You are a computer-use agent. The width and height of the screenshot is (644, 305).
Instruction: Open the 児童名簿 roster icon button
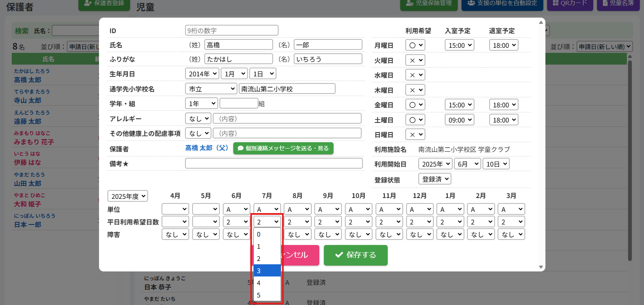click(605, 3)
